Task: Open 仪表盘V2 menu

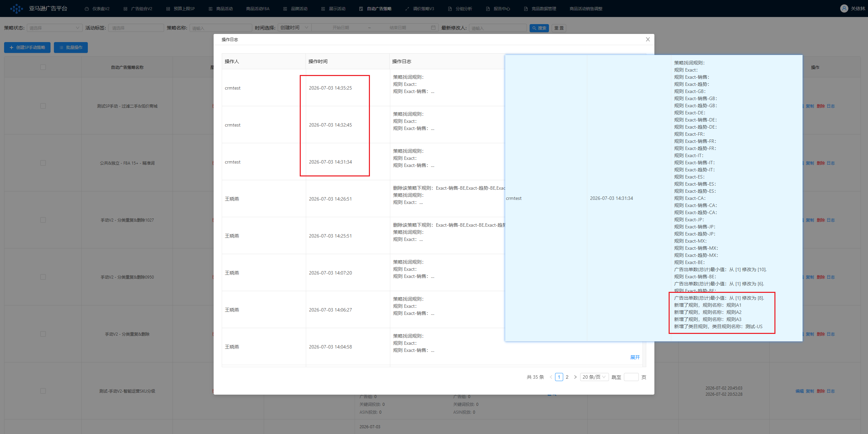Action: [x=97, y=9]
